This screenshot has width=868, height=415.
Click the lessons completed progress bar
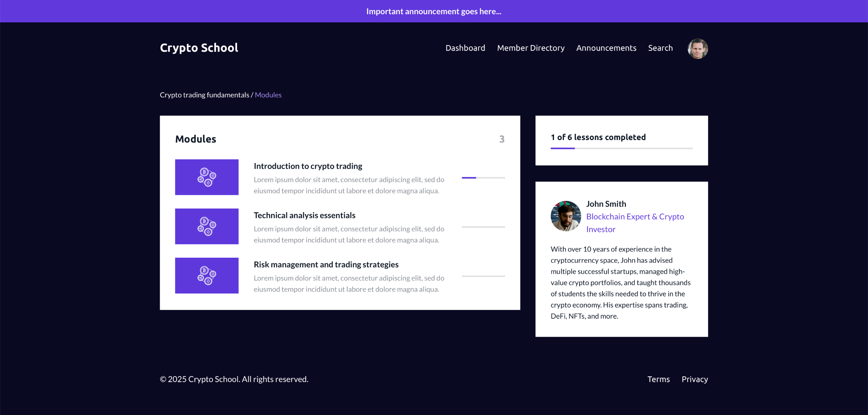click(x=621, y=148)
